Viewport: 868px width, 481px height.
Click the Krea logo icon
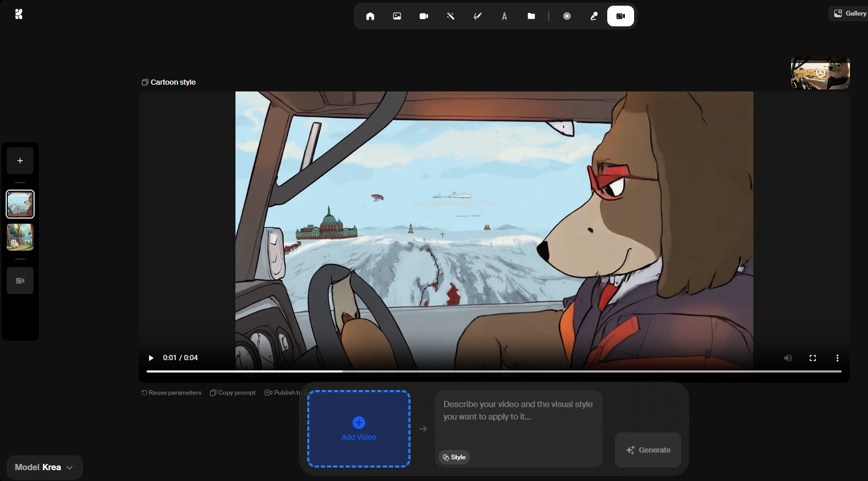[19, 14]
